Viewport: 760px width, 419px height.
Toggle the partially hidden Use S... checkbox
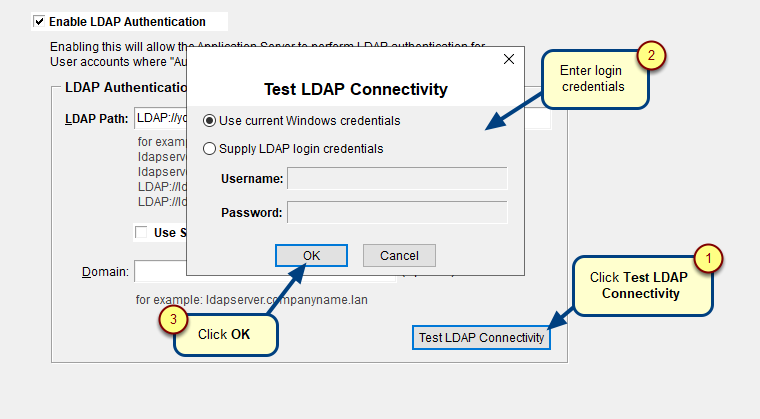coord(141,232)
